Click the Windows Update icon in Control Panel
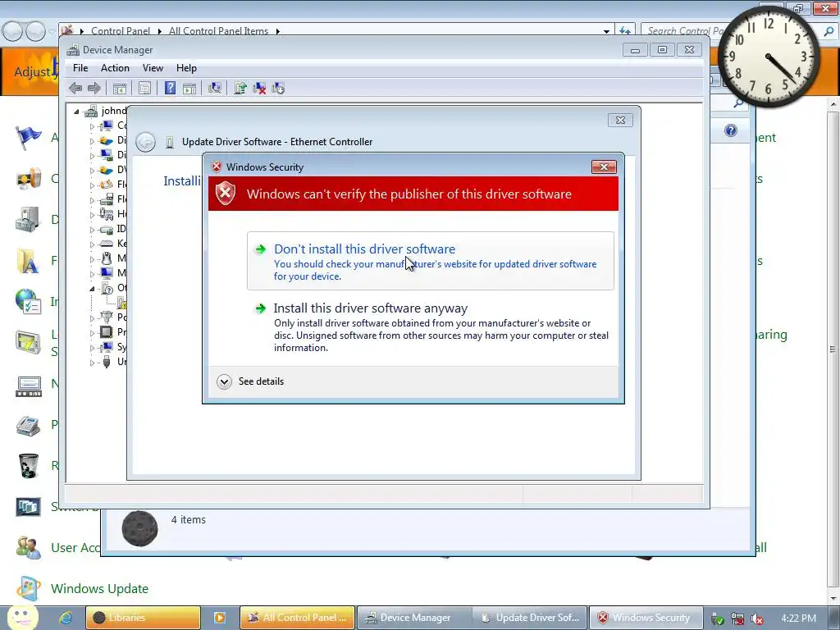The height and width of the screenshot is (630, 840). (x=28, y=588)
